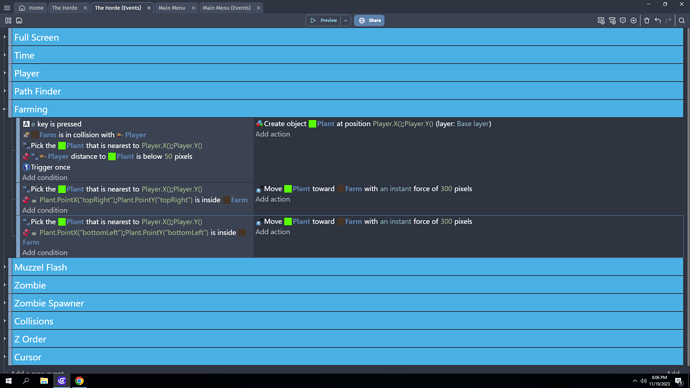Add a sub-event using toolbar icon

(x=612, y=20)
